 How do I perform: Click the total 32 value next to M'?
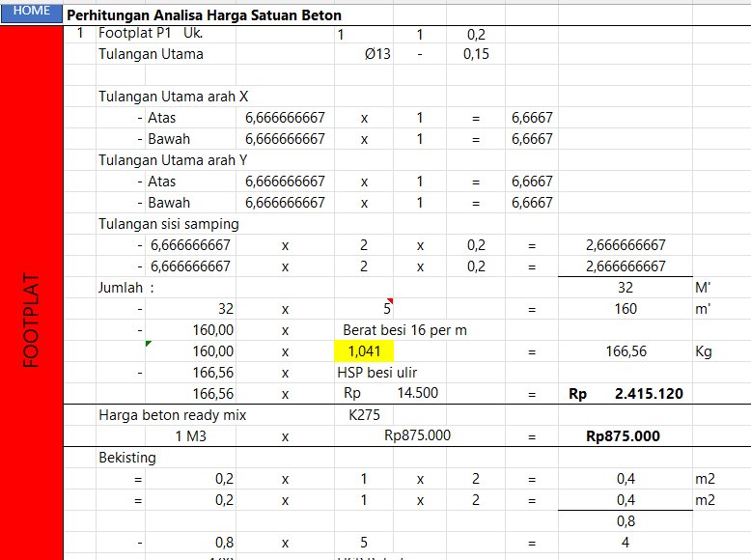[626, 288]
